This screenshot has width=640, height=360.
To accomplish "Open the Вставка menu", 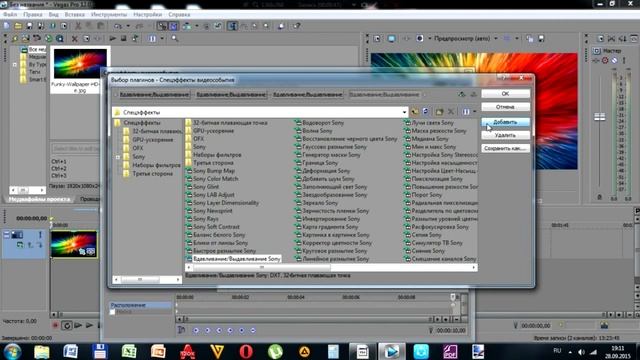I will 74,14.
